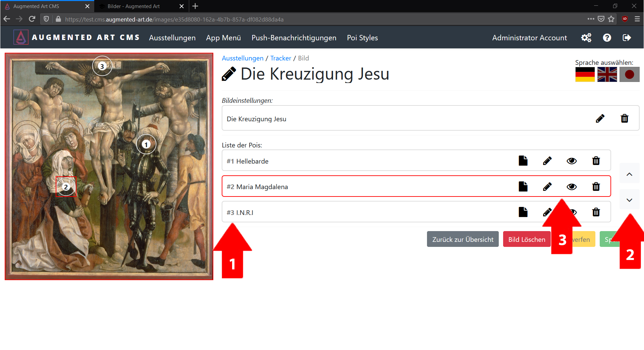Open Ausstellungen menu in navbar
Viewport: 644px width, 350px height.
point(172,38)
